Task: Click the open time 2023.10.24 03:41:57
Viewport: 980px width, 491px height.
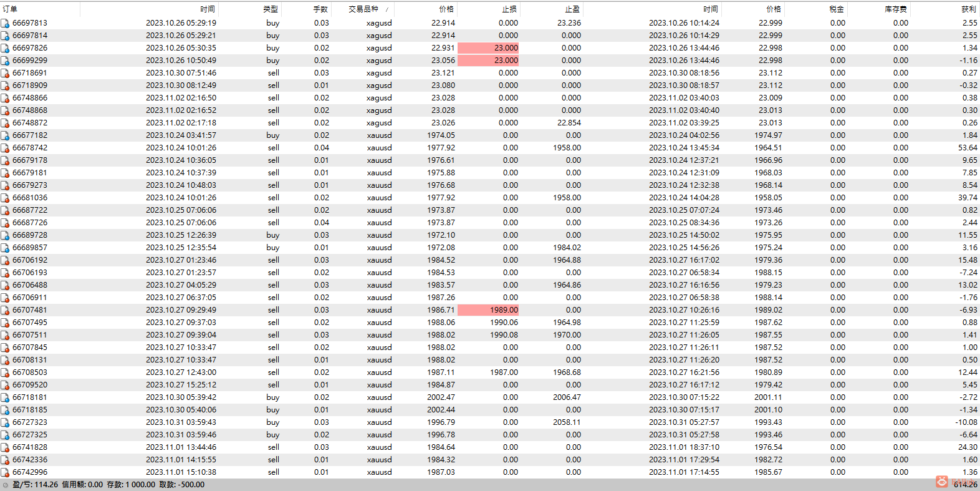Action: (x=181, y=135)
